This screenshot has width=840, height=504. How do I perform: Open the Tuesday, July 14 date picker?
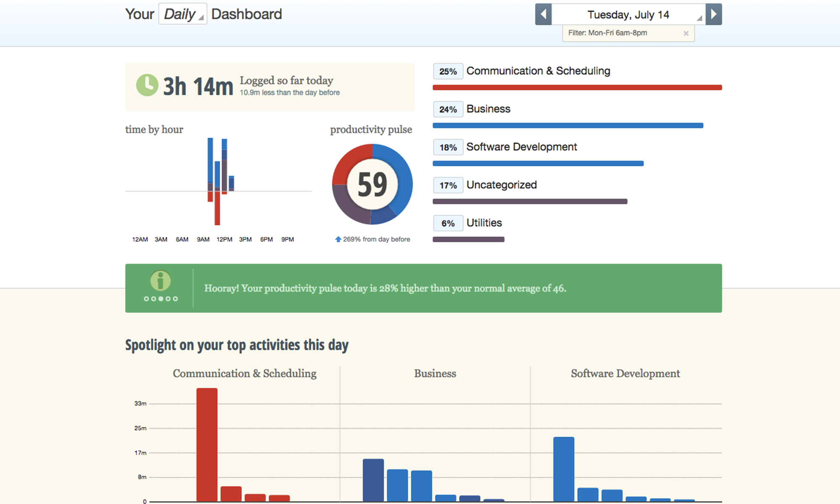click(628, 14)
